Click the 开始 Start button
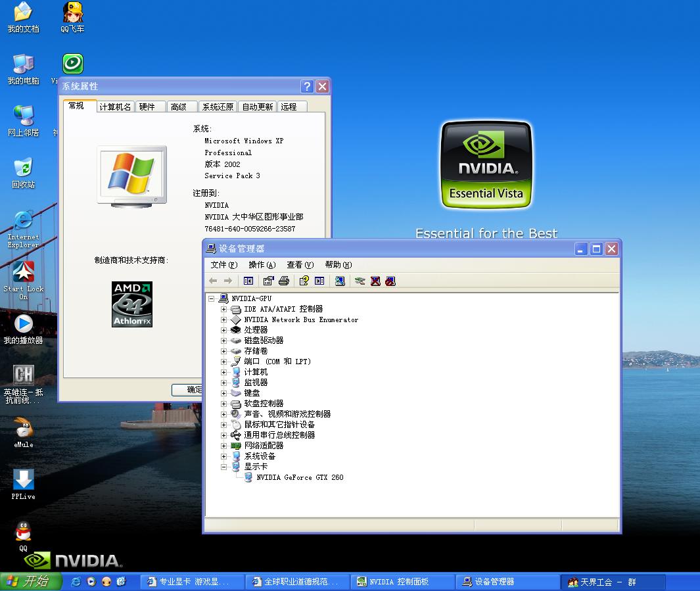 [31, 581]
